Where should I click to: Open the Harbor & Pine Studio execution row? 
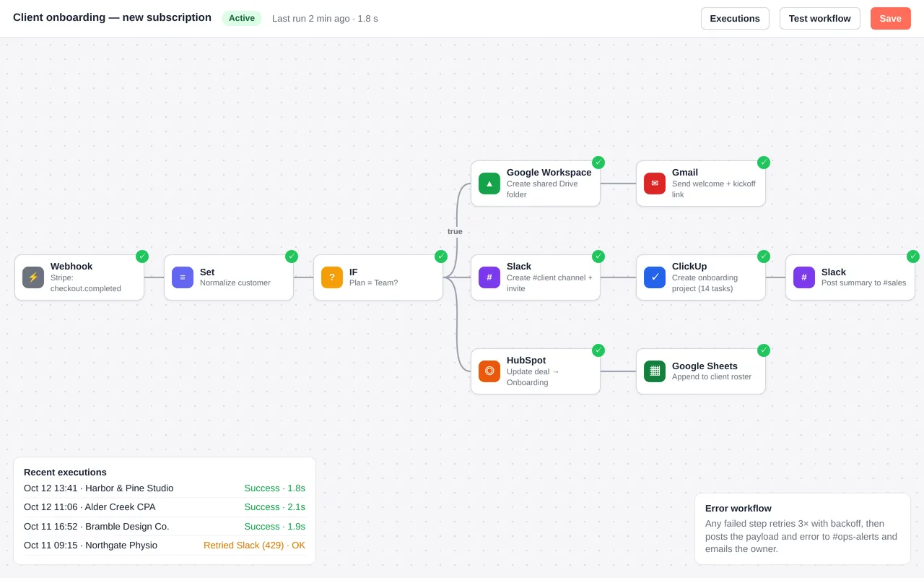click(165, 488)
